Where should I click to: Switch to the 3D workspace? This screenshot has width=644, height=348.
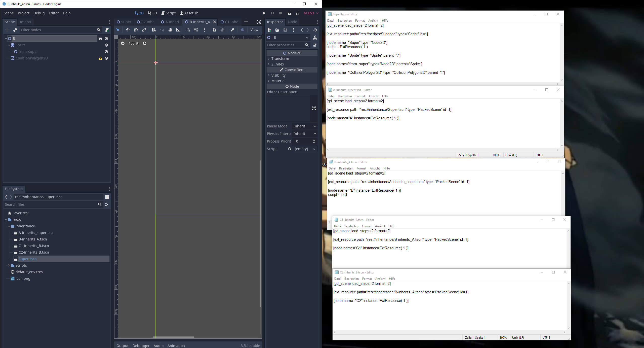tap(152, 13)
